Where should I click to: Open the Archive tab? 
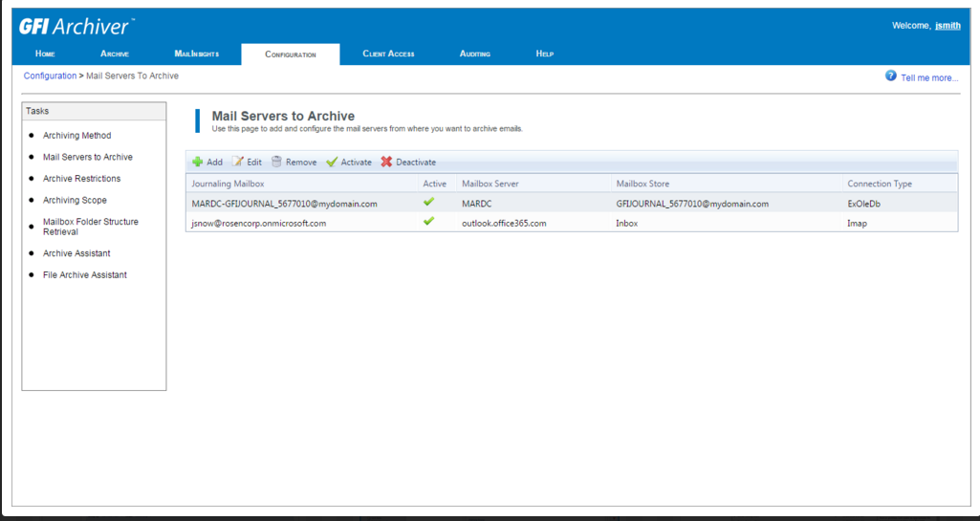(x=115, y=54)
